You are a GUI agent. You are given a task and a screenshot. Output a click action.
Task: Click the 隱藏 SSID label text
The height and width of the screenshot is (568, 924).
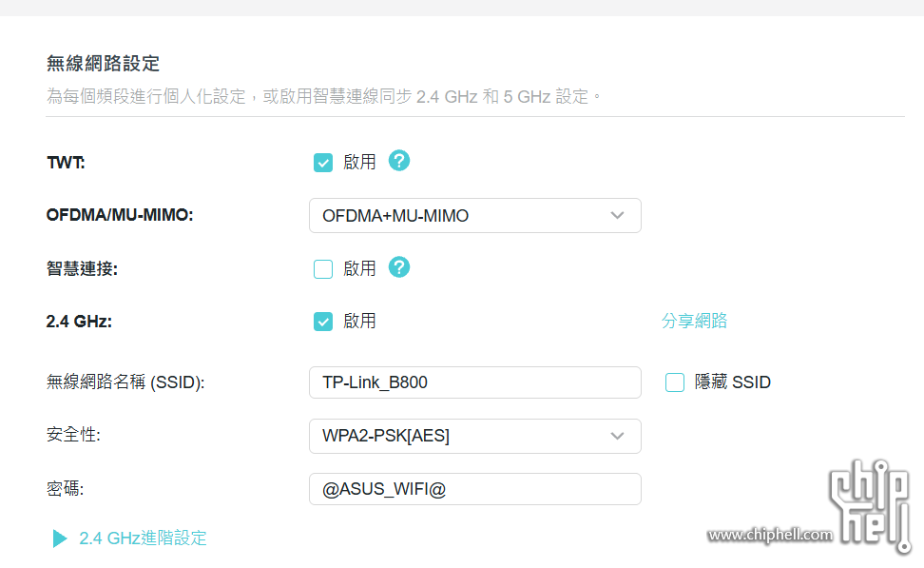[732, 382]
